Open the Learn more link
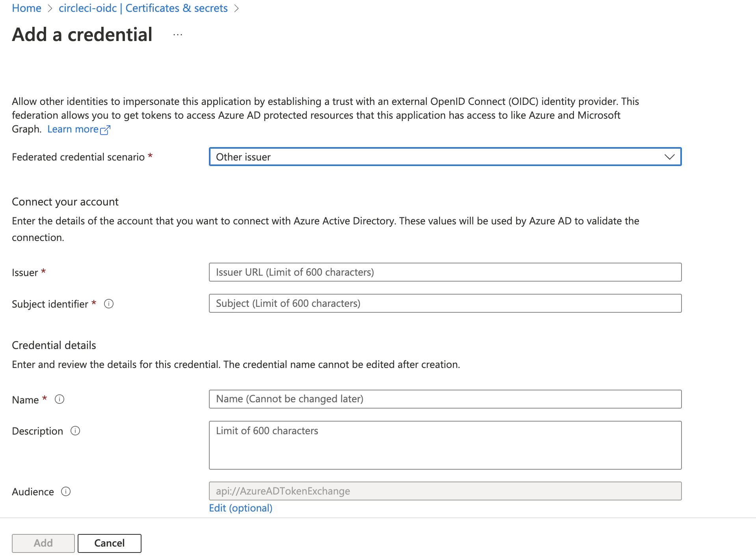The height and width of the screenshot is (560, 756). (x=73, y=129)
